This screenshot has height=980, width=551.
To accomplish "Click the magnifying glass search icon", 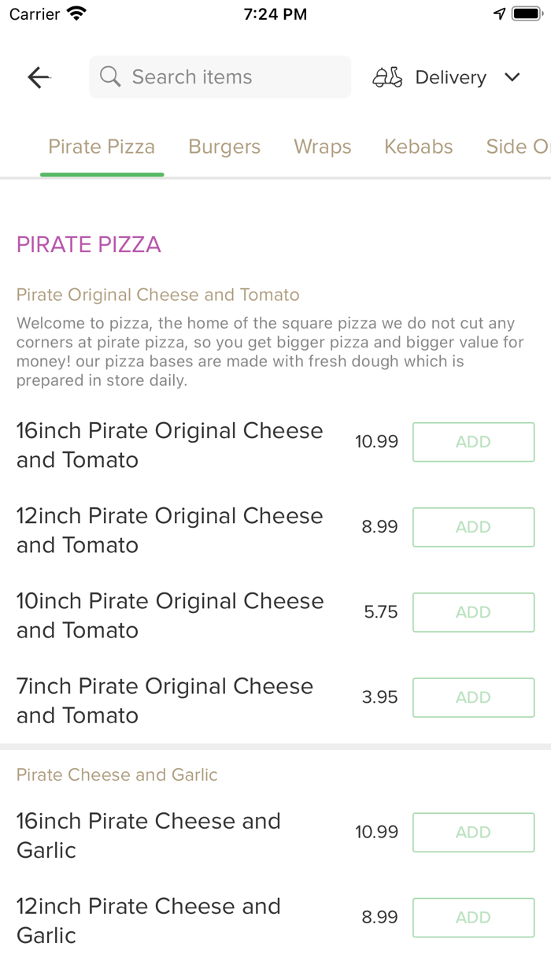I will point(109,76).
